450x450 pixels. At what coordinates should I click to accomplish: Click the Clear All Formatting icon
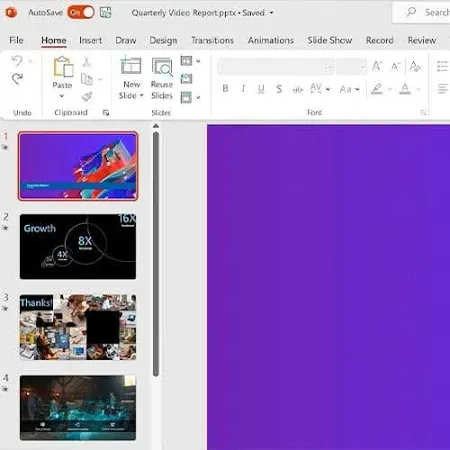(x=415, y=66)
